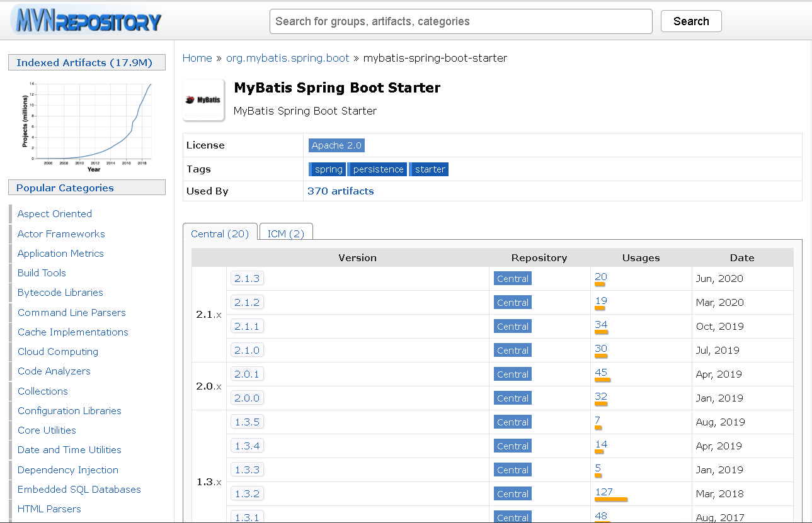Image resolution: width=812 pixels, height=523 pixels.
Task: Open org.mybatis.spring.boot breadcrumb link
Action: click(x=287, y=58)
